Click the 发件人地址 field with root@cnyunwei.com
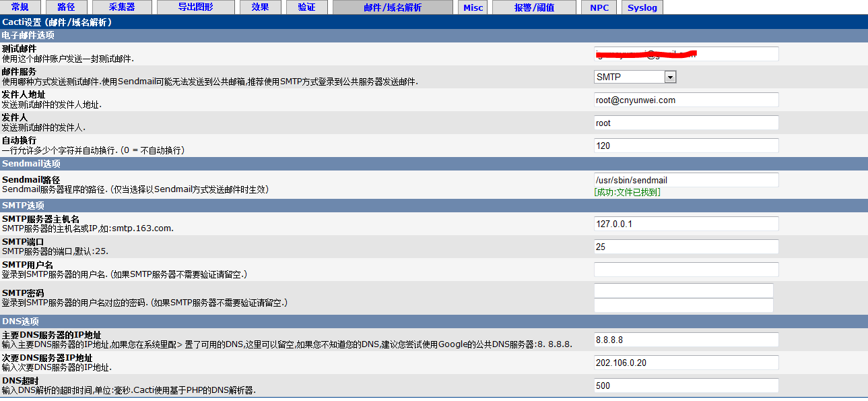This screenshot has width=868, height=401. pyautogui.click(x=686, y=100)
